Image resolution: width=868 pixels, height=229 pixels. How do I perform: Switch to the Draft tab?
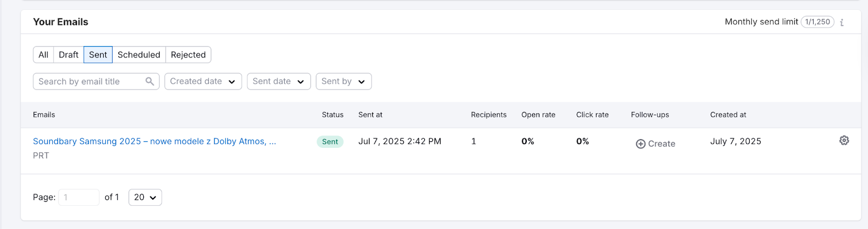pyautogui.click(x=68, y=55)
